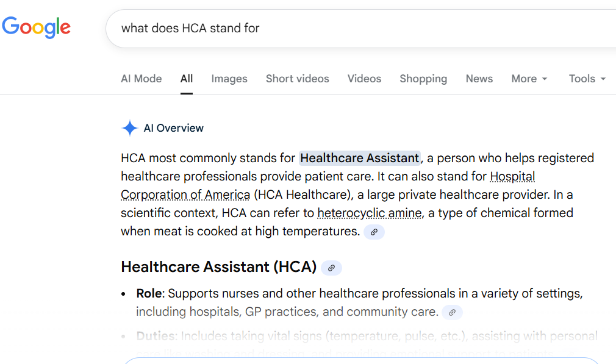Select the All results tab

(x=187, y=79)
